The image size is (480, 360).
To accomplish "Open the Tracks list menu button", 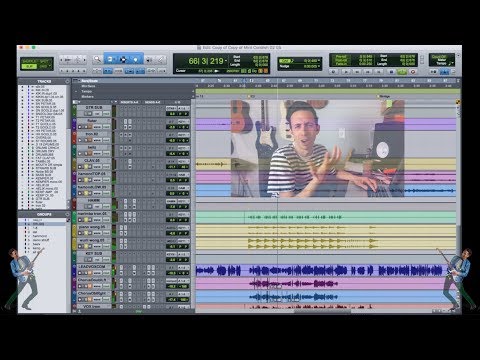I will 67,81.
